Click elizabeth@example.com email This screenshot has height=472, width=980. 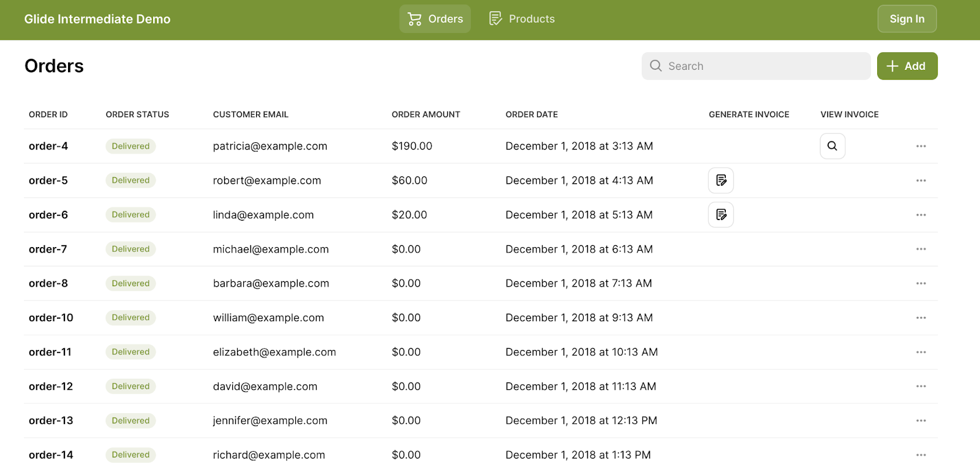(274, 352)
